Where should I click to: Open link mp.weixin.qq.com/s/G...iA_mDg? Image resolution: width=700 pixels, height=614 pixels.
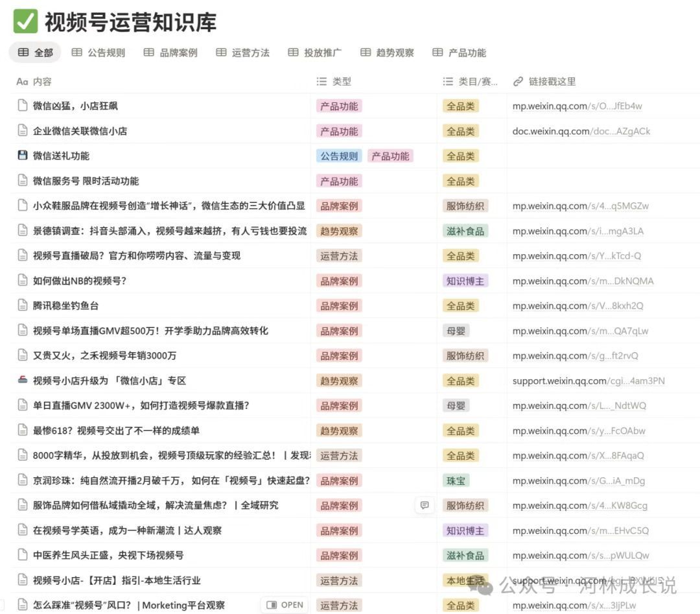pos(579,480)
